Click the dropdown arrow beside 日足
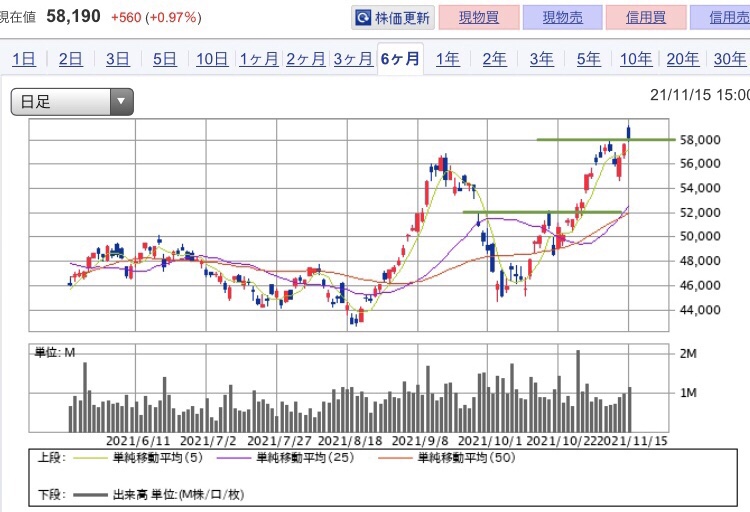Image resolution: width=750 pixels, height=512 pixels. pyautogui.click(x=121, y=101)
